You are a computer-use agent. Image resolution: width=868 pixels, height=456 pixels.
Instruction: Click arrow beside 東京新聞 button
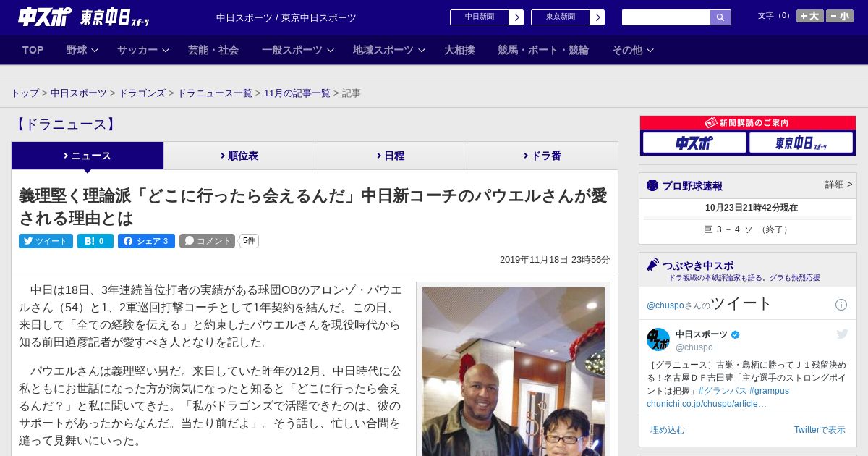pyautogui.click(x=597, y=17)
